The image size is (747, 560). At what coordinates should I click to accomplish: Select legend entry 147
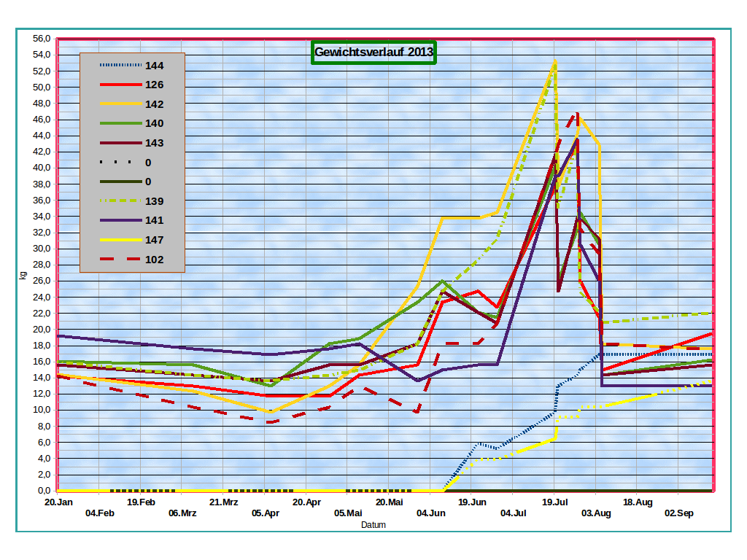131,240
